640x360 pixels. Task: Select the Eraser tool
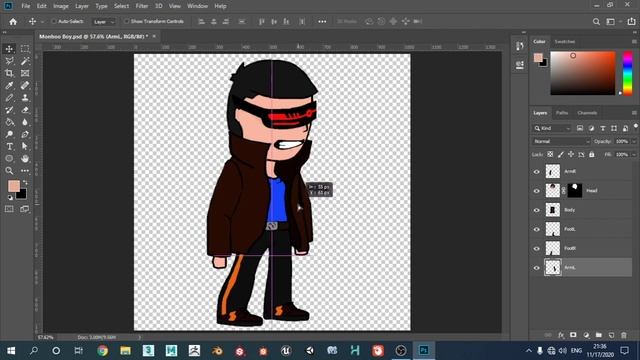click(x=25, y=110)
